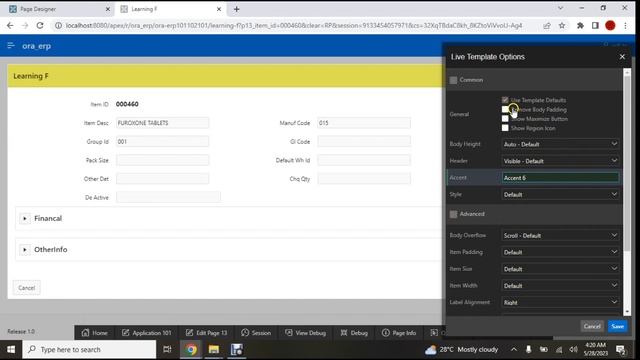Open Page Info in developer toolbar

point(399,333)
